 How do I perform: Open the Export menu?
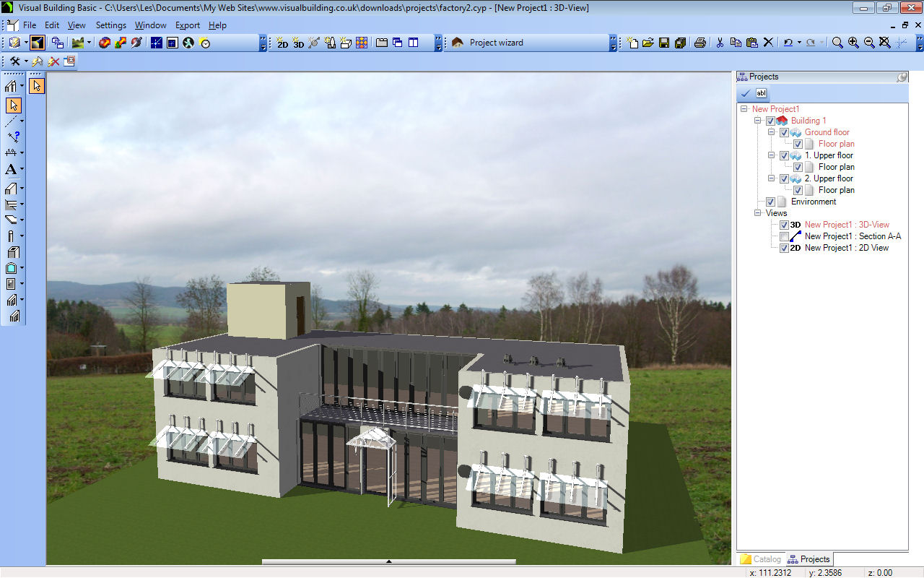click(x=188, y=25)
